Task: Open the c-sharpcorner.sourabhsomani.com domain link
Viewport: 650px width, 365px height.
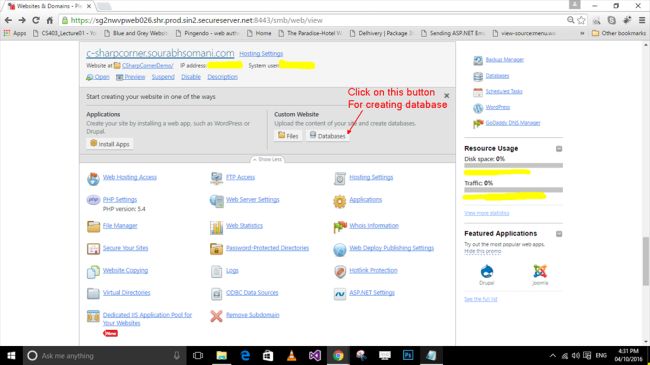Action: [x=160, y=53]
